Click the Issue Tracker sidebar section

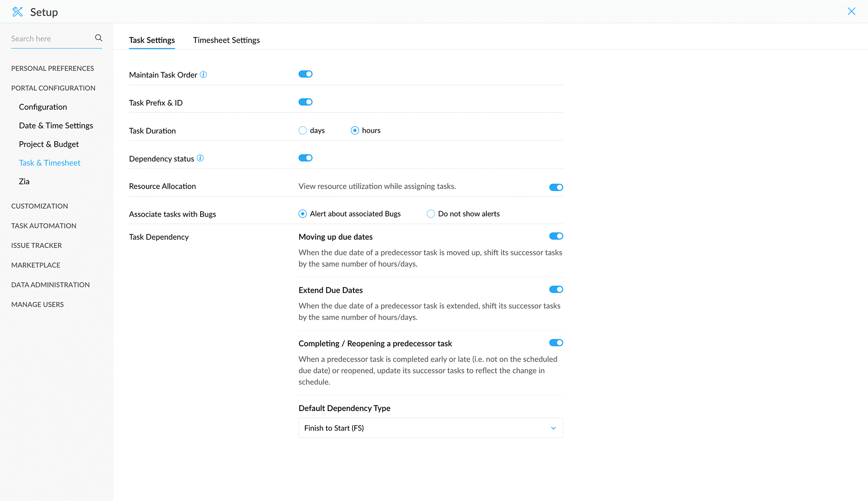click(36, 245)
